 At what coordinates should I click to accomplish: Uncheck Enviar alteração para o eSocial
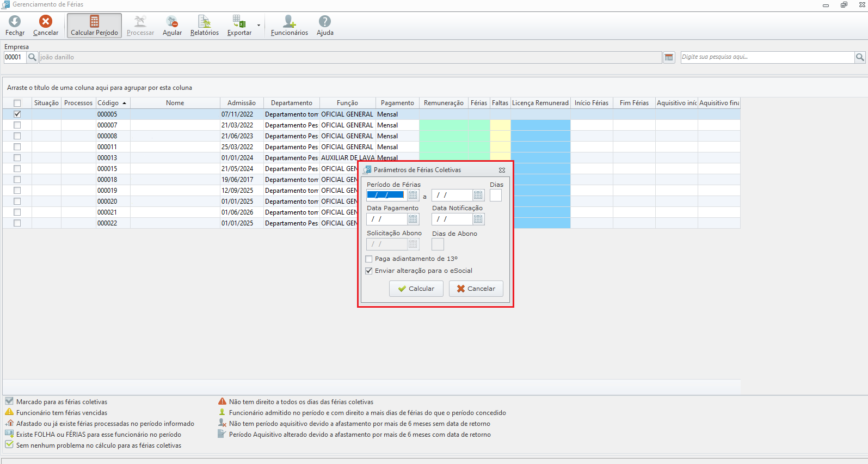369,271
